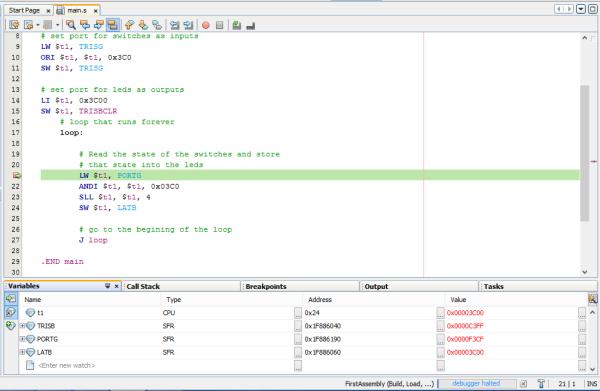Click the Previous Bookmark up-arrow icon
The height and width of the screenshot is (391, 600).
tap(129, 25)
